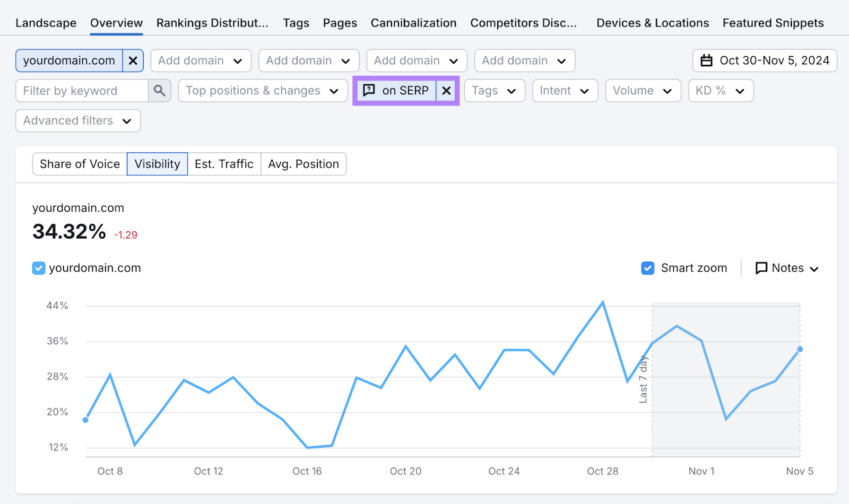Image resolution: width=849 pixels, height=504 pixels.
Task: Click the first blue dot on the chart line
Action: click(85, 420)
